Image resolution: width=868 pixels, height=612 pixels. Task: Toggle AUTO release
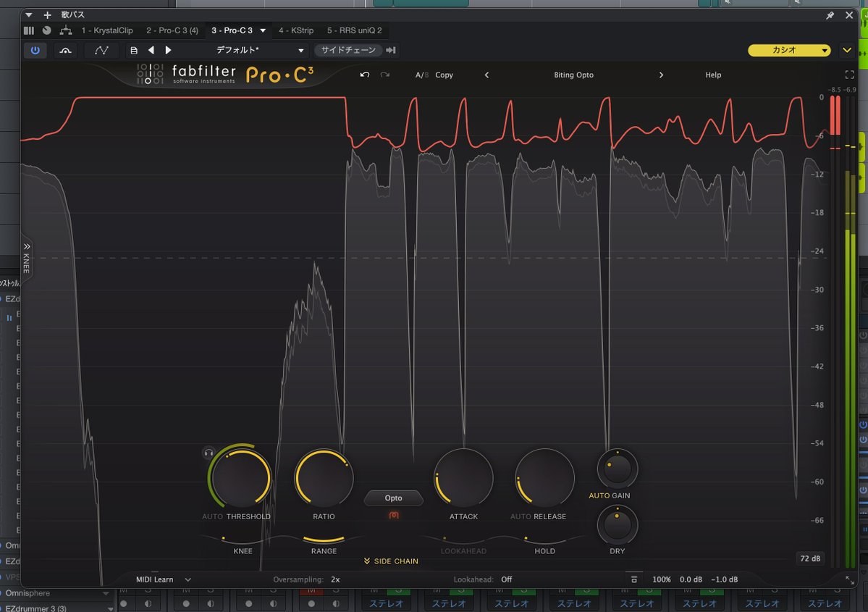tap(521, 516)
